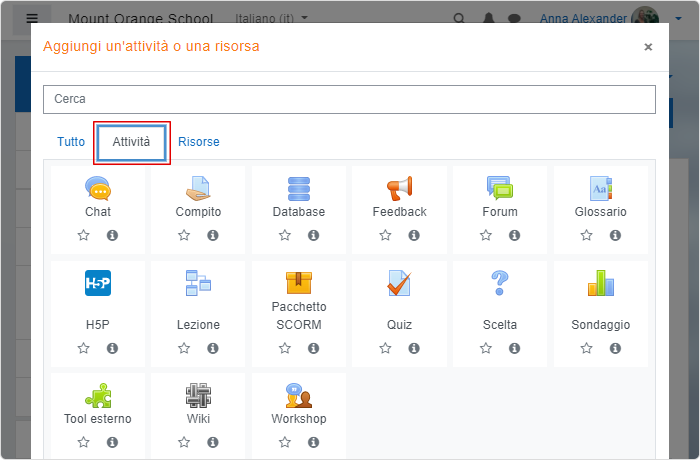Select the Feedback megaphone icon

click(x=400, y=188)
